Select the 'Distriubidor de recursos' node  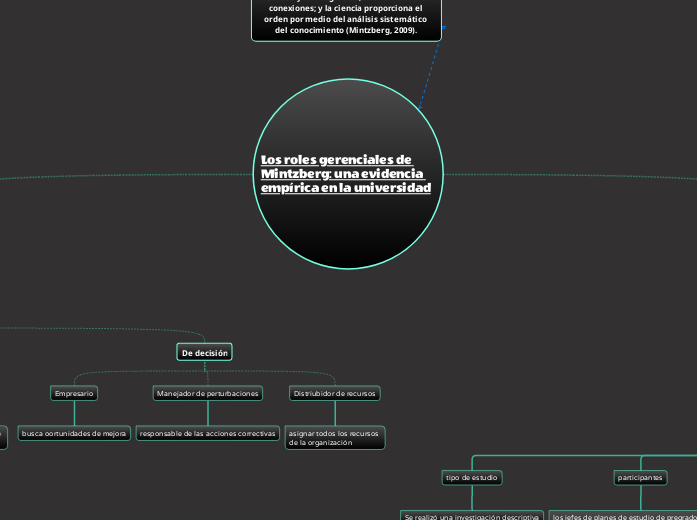[334, 393]
